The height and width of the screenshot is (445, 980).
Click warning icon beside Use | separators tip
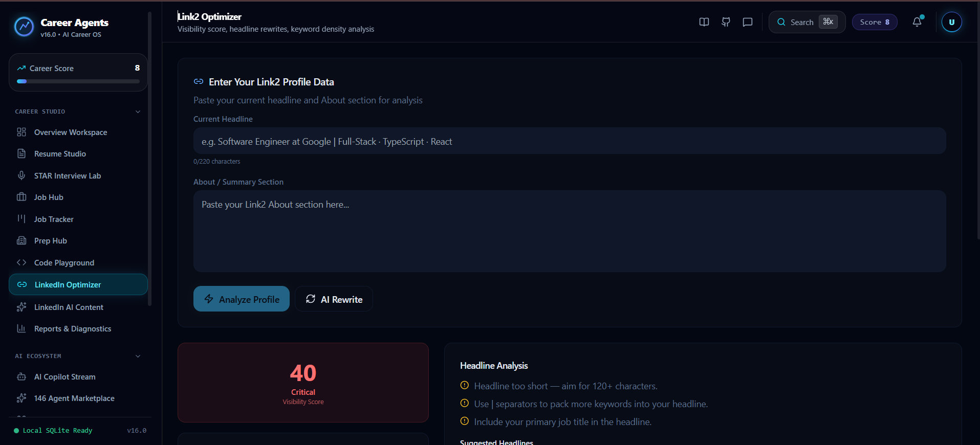tap(465, 403)
